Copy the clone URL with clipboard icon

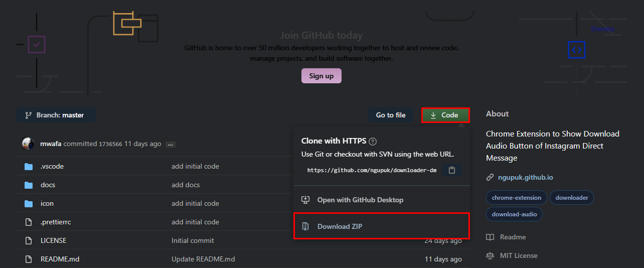tap(452, 170)
